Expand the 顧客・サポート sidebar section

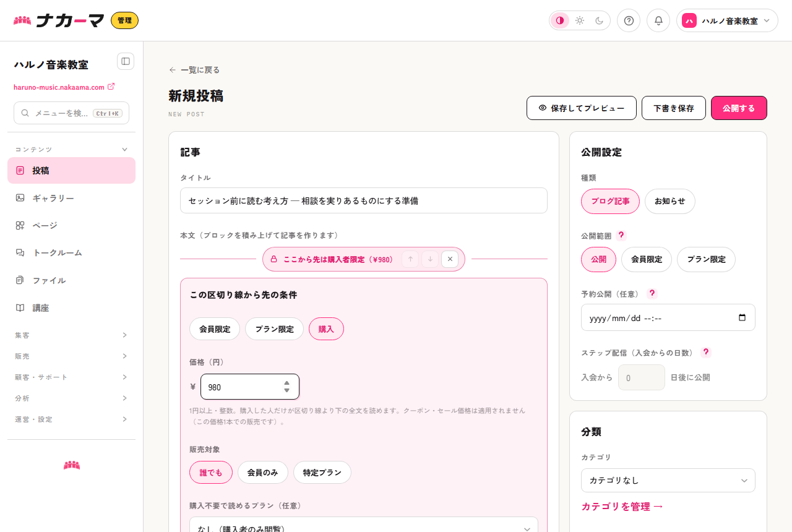[72, 377]
